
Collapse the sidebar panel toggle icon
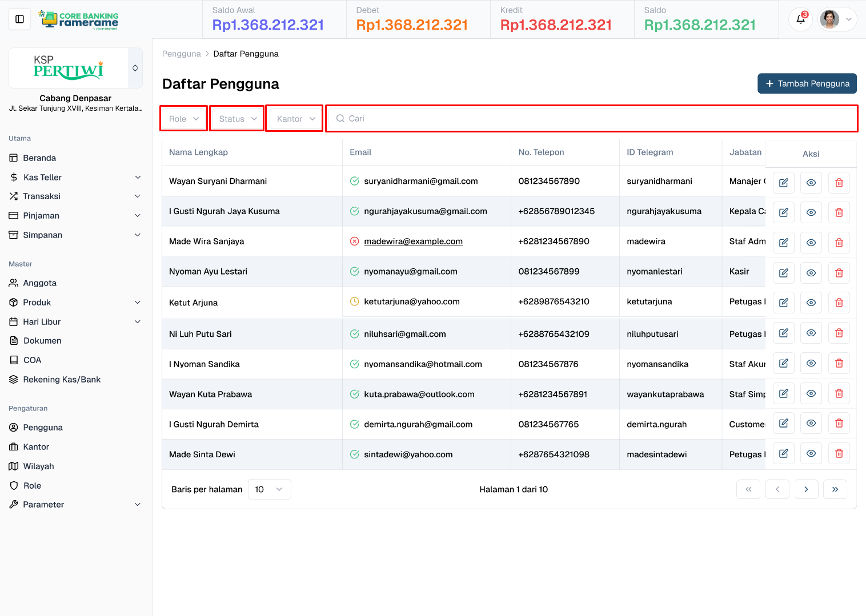click(x=19, y=19)
